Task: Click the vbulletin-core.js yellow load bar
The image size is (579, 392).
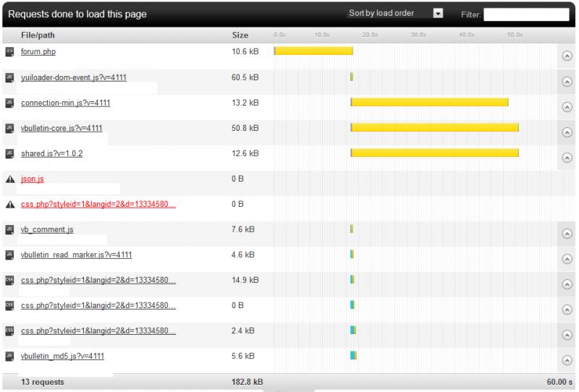Action: tap(434, 127)
